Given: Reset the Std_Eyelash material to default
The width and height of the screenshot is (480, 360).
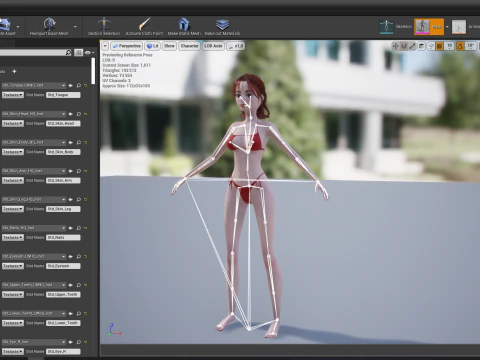Looking at the screenshot, I should pos(86,256).
